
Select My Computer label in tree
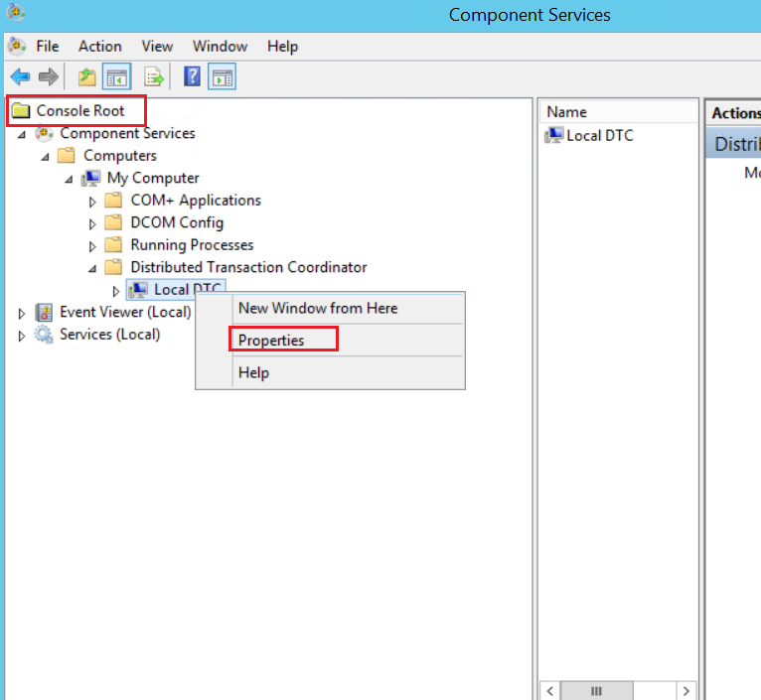pyautogui.click(x=153, y=178)
